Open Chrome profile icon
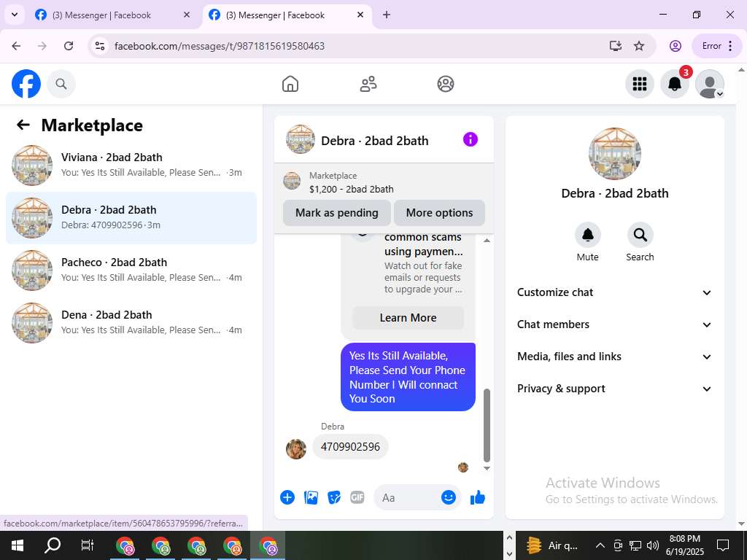Screen dimensions: 747x560 point(675,46)
